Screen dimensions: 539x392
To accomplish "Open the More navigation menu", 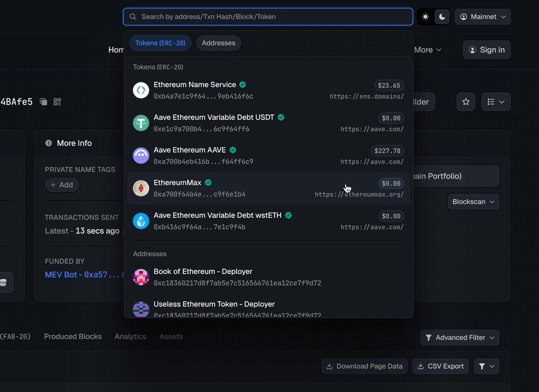I will [x=428, y=50].
